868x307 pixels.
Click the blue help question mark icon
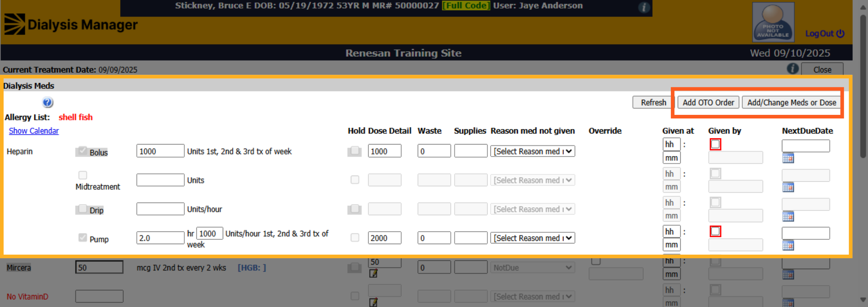pos(47,103)
